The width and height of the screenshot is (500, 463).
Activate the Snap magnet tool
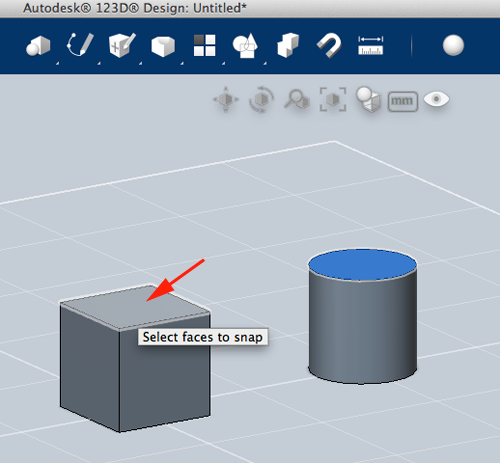[329, 46]
